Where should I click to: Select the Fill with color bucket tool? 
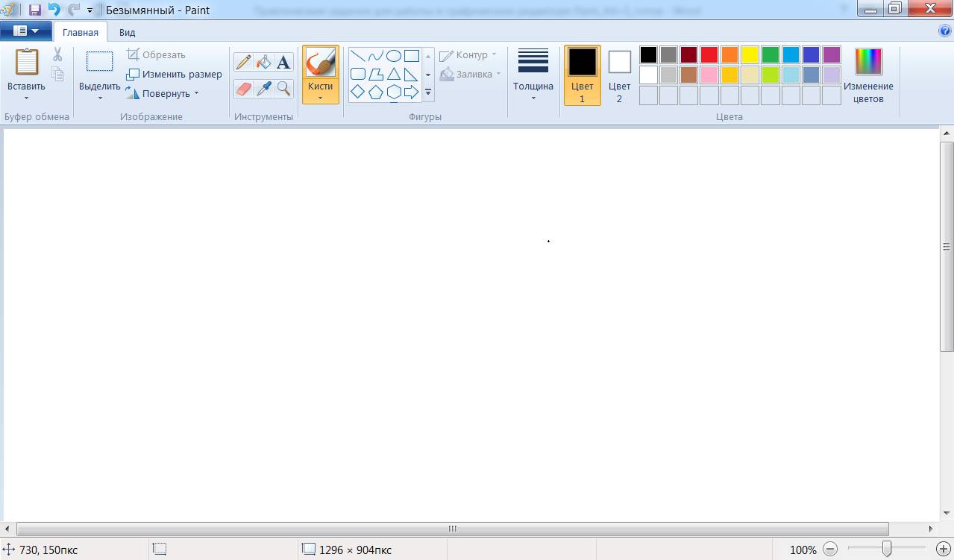click(263, 63)
